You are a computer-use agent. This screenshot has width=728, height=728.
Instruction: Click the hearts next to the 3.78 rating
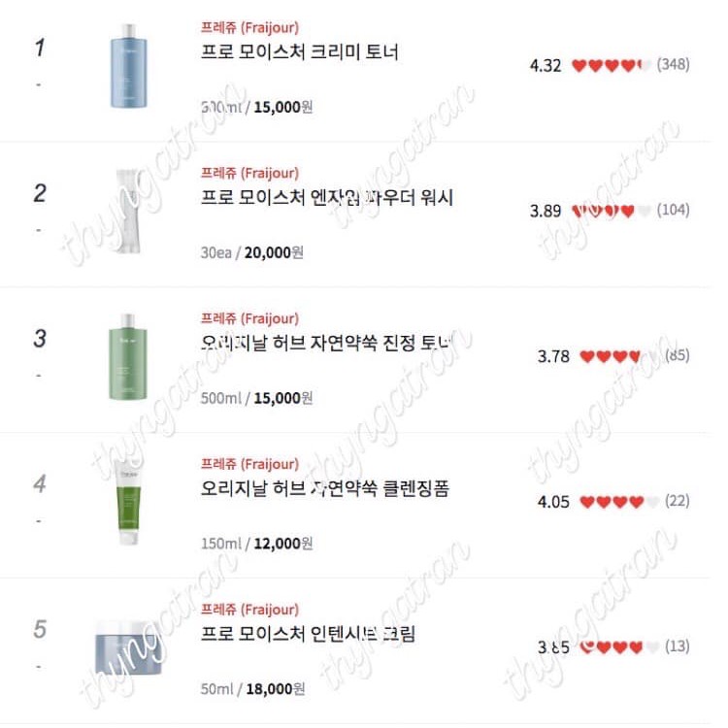tap(619, 356)
